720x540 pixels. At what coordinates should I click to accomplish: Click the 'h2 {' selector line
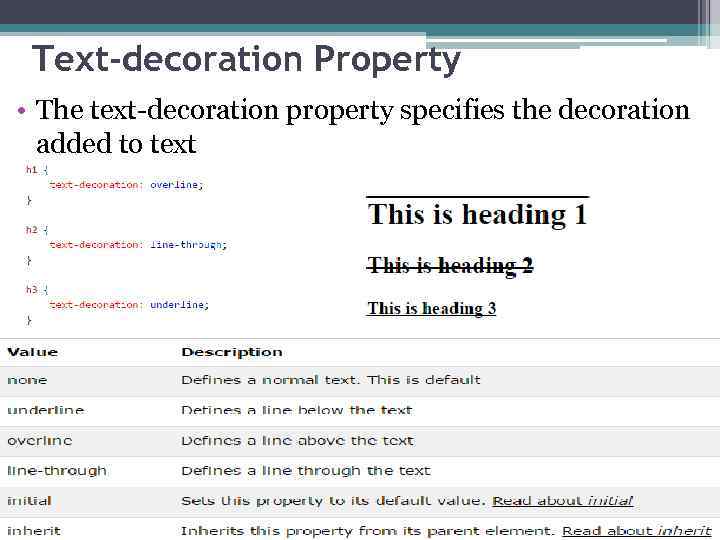tap(37, 230)
